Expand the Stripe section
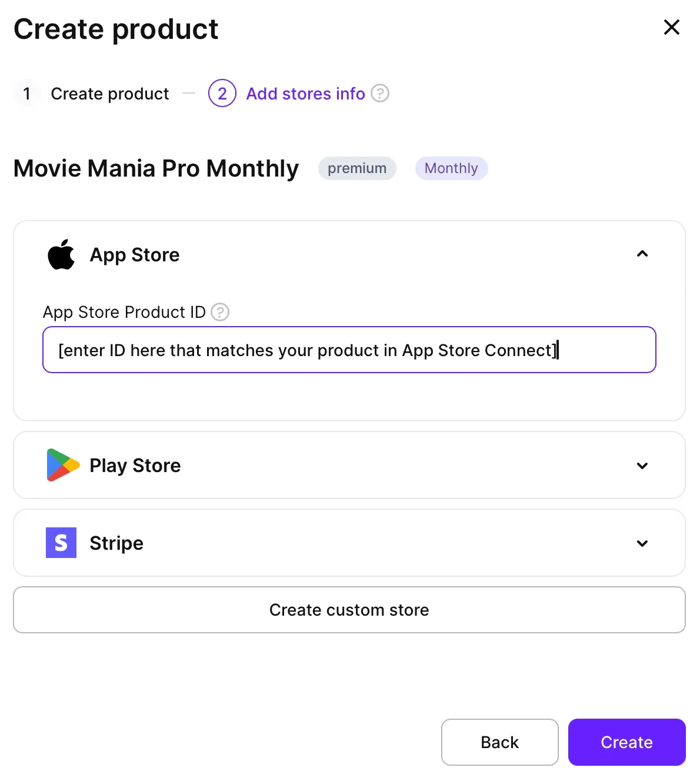The image size is (700, 774). coord(642,543)
